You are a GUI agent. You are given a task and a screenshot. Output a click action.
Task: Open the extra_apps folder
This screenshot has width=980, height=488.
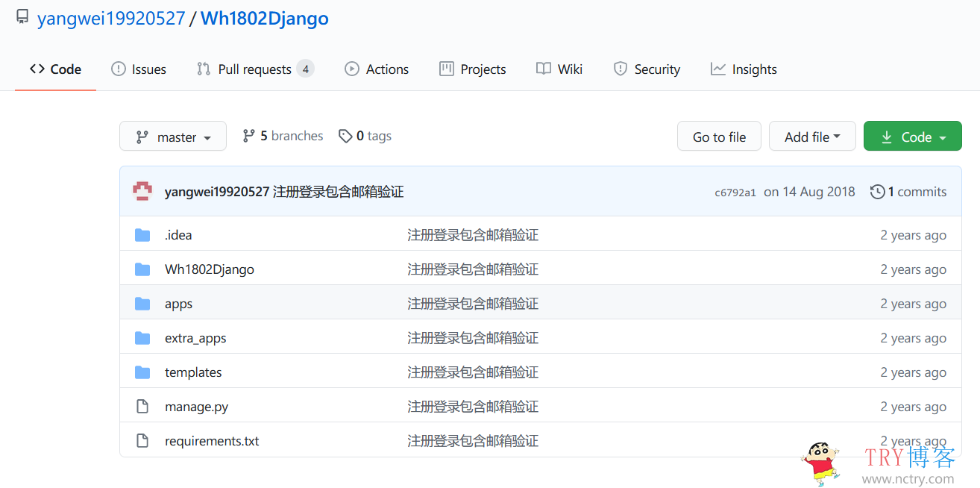coord(195,338)
